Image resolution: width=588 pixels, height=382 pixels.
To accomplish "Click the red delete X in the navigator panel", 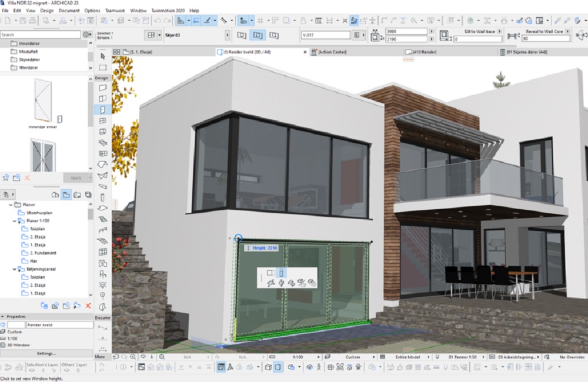I will pos(88,306).
